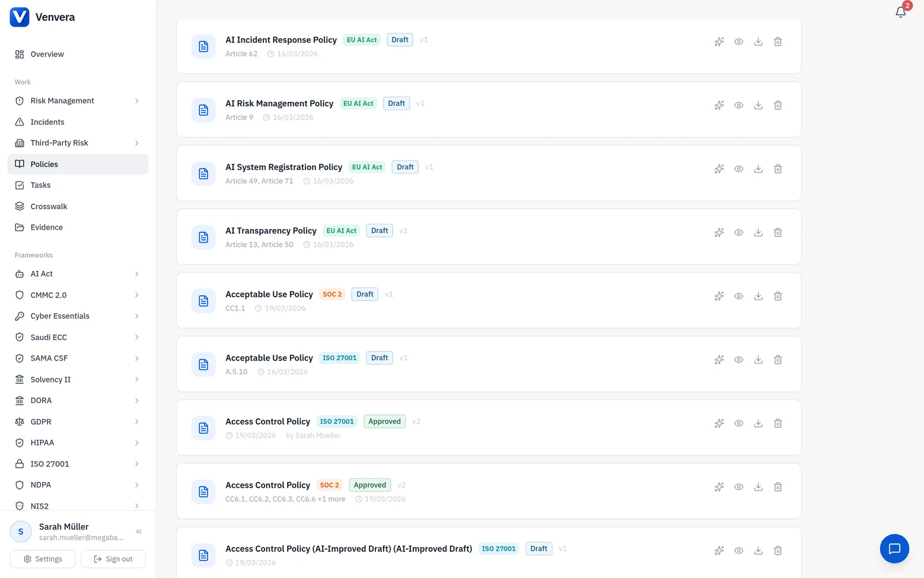Preview the AI Incident Response Policy
Screen dimensions: 924x578
click(x=739, y=42)
